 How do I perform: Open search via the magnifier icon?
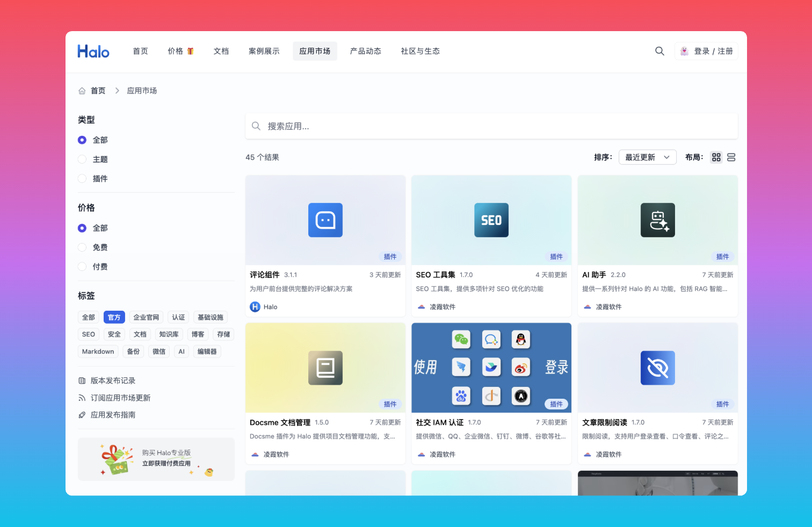coord(659,51)
